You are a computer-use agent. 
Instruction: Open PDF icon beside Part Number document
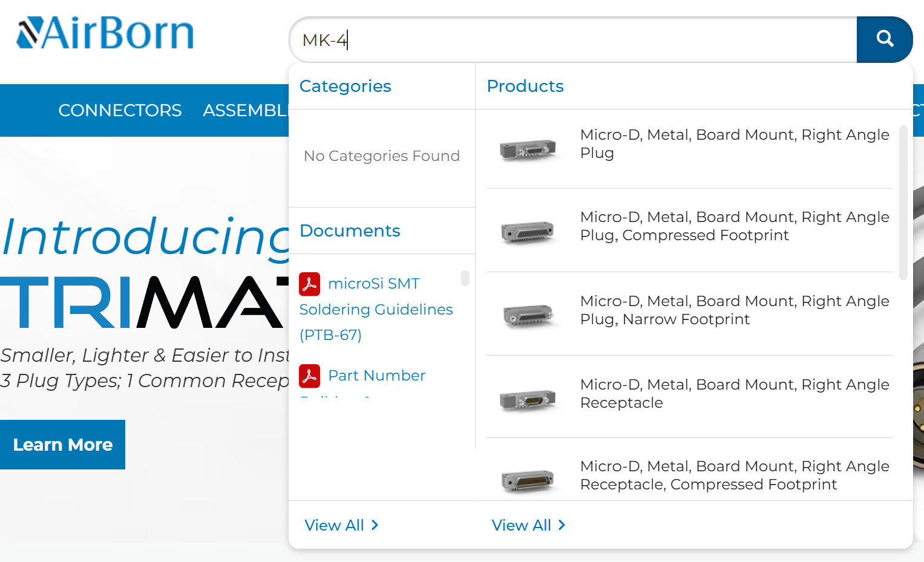pos(310,376)
